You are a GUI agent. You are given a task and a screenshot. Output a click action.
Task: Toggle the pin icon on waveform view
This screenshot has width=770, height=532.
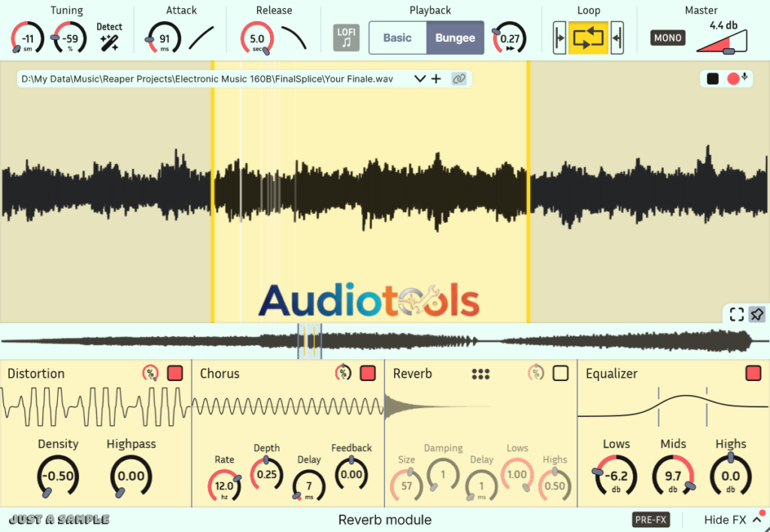pos(756,314)
